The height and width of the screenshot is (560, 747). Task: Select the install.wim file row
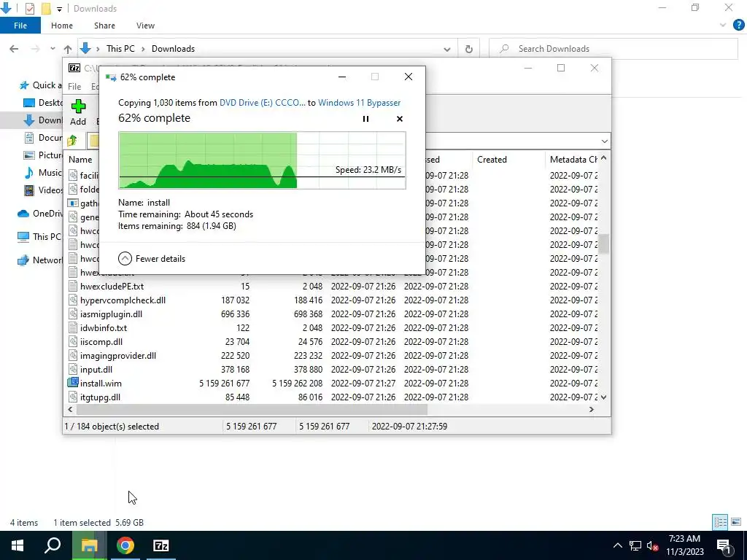tap(332, 384)
